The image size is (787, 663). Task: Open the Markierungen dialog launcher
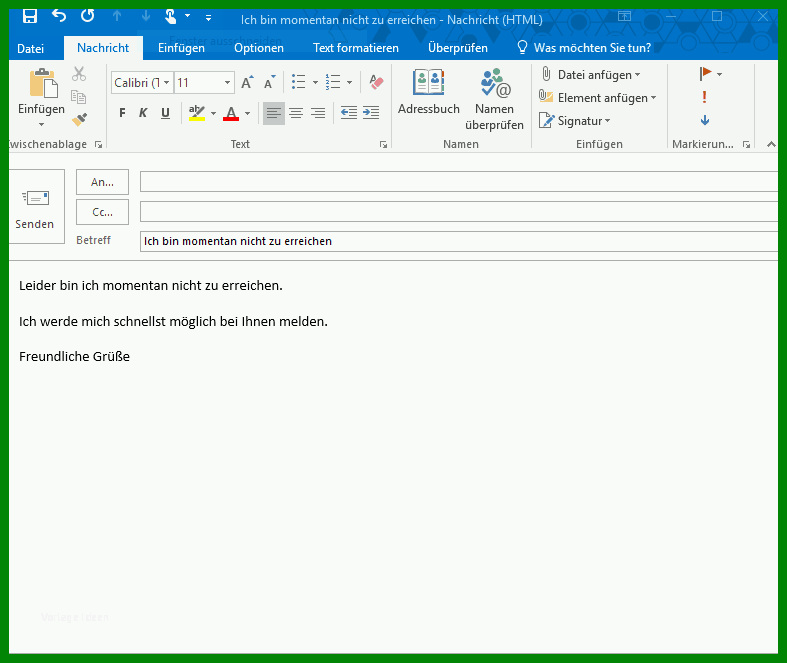coord(746,145)
